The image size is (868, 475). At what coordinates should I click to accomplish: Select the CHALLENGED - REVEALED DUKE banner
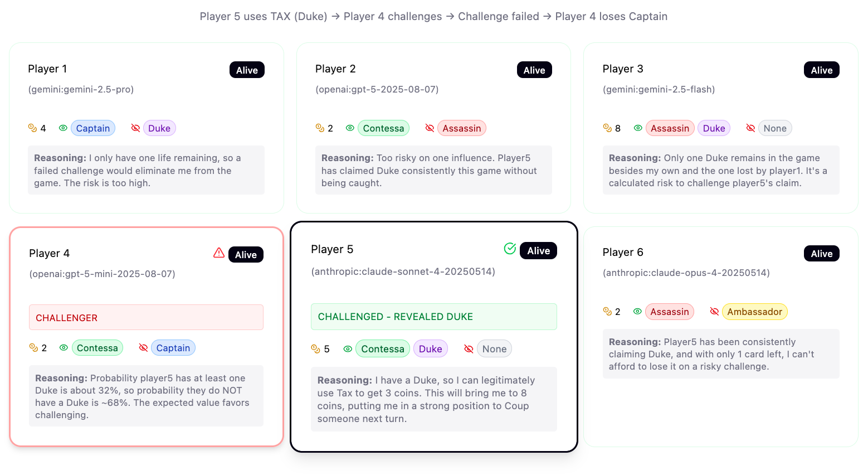click(x=434, y=317)
